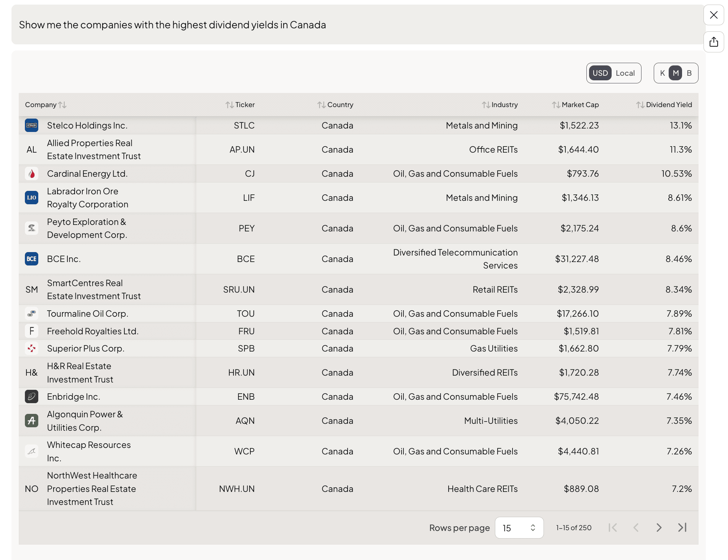Sort by Industry column
Image resolution: width=728 pixels, height=560 pixels.
(499, 105)
